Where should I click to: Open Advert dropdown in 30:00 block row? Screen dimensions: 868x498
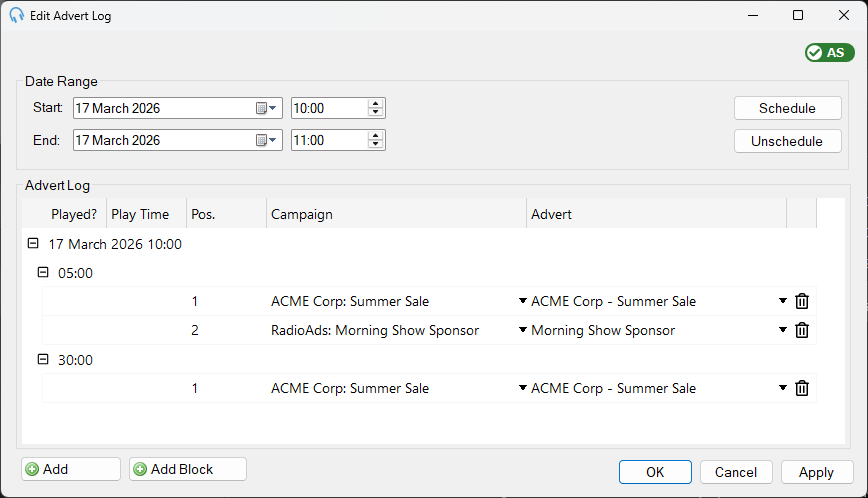coord(783,388)
